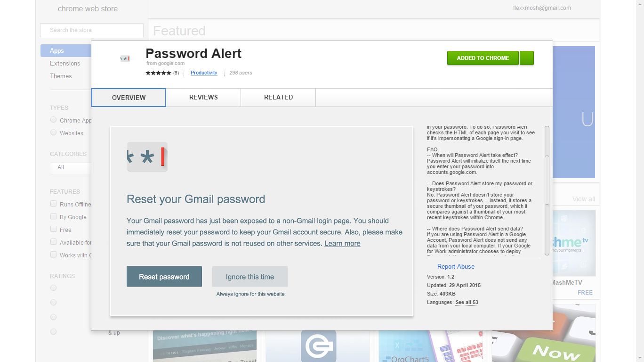Image resolution: width=644 pixels, height=362 pixels.
Task: Select the Chrome Apps radio button
Action: [54, 120]
